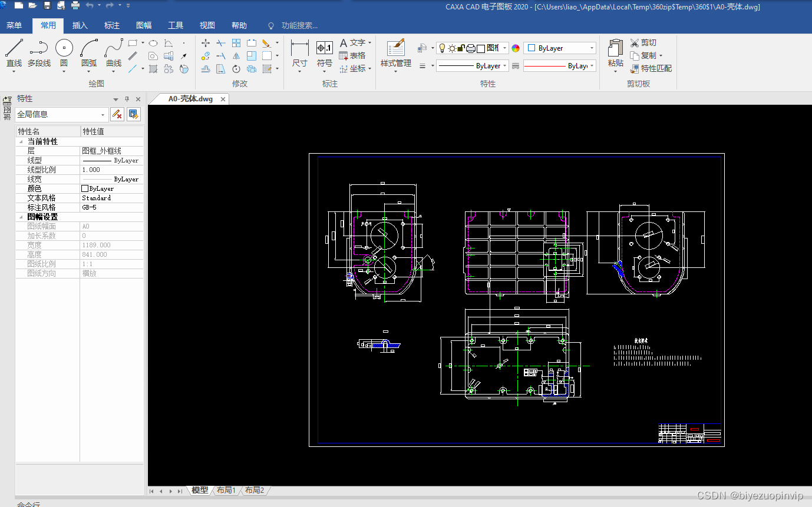Insert a table with 表格

click(352, 56)
